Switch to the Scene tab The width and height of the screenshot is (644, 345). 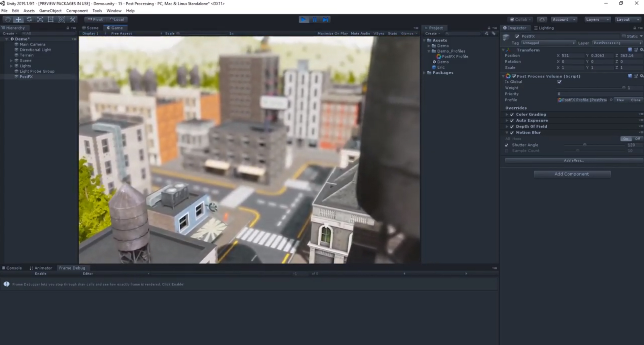tap(90, 28)
